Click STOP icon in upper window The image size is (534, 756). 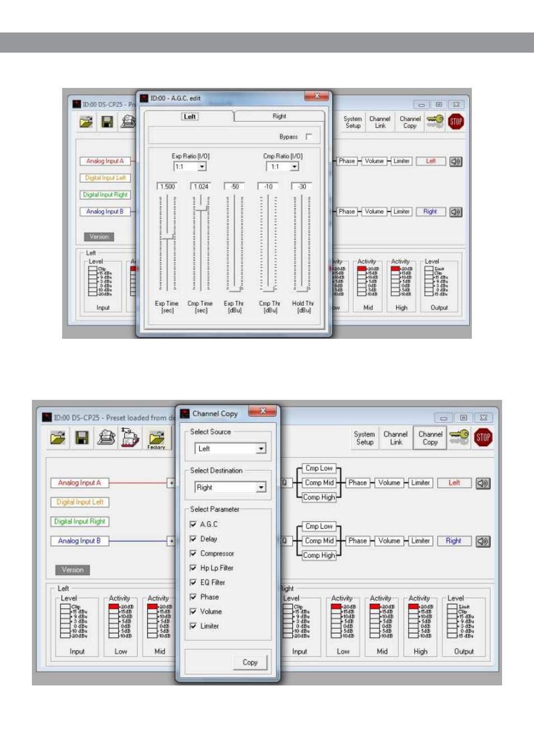[x=456, y=122]
